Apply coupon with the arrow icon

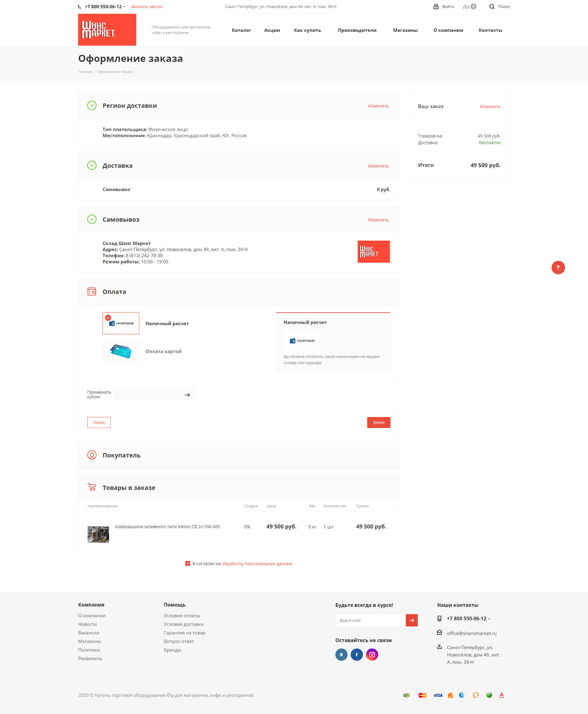(187, 395)
